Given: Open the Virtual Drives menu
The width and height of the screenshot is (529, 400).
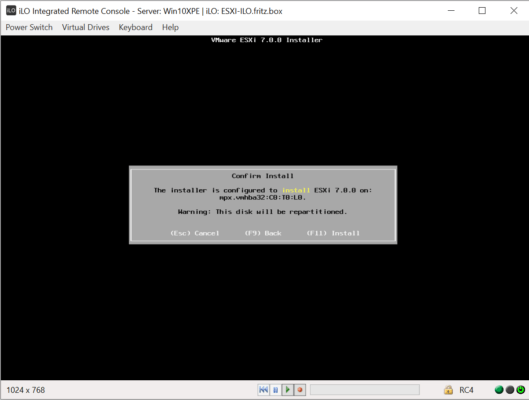Looking at the screenshot, I should point(85,27).
